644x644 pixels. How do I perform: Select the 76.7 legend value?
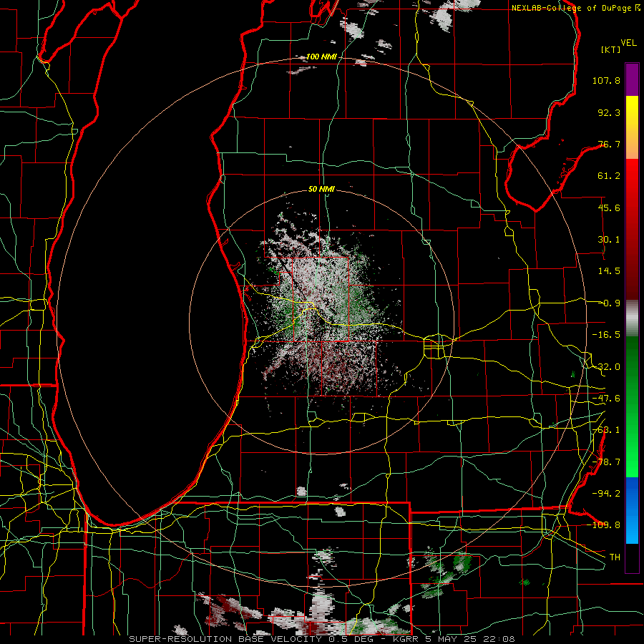tap(609, 144)
